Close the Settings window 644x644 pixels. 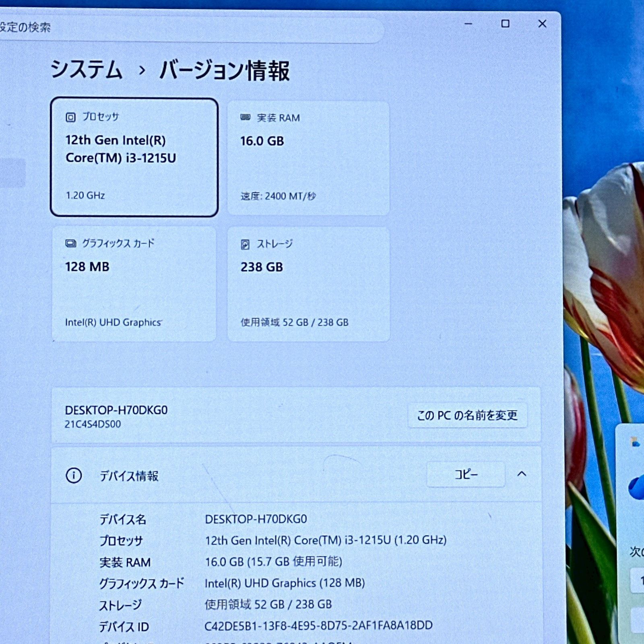pos(542,24)
